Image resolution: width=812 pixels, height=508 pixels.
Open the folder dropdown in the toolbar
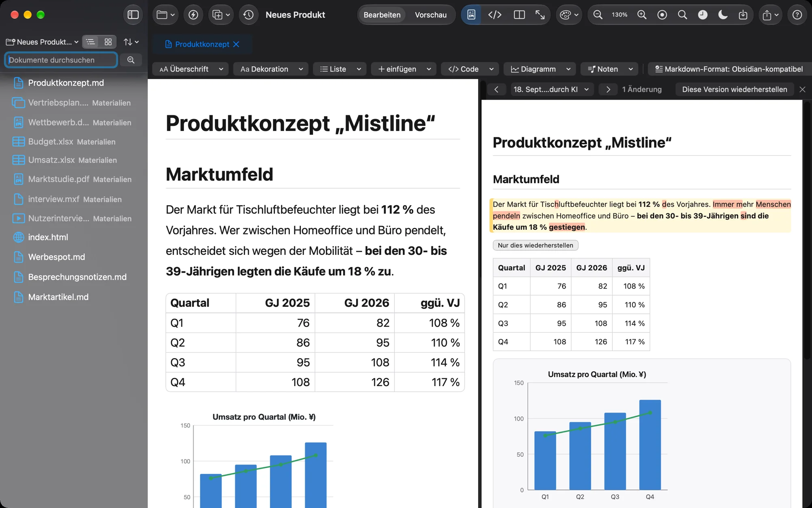(166, 15)
